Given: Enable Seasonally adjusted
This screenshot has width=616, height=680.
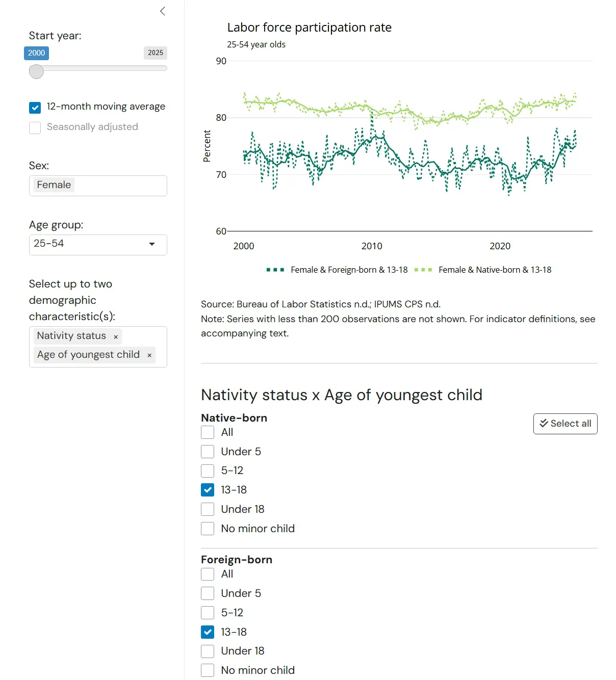Looking at the screenshot, I should point(35,127).
